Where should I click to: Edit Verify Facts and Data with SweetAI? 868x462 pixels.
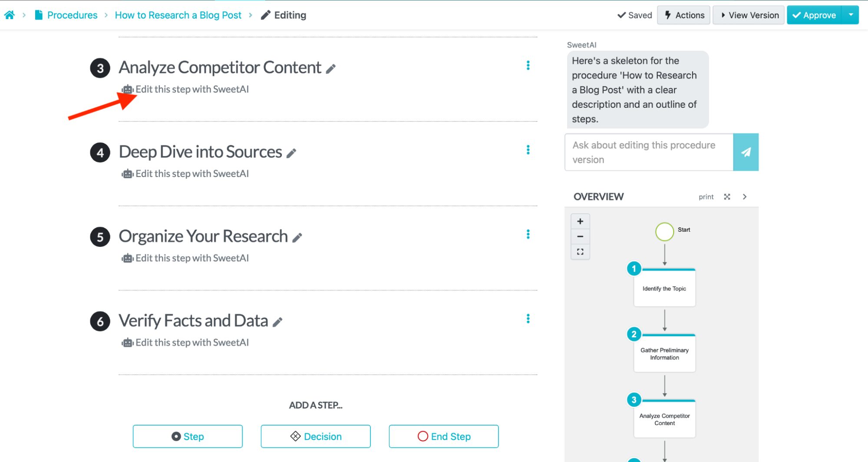coord(185,342)
